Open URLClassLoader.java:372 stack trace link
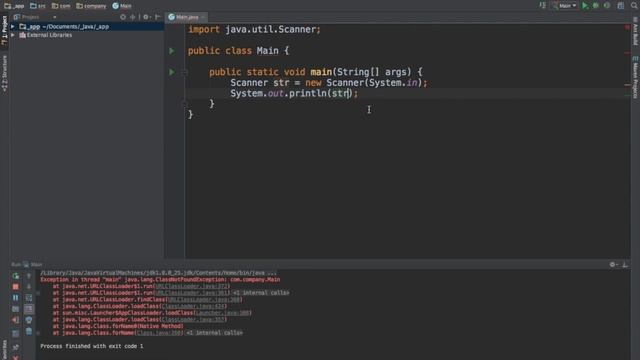The image size is (640, 360). pos(191,286)
